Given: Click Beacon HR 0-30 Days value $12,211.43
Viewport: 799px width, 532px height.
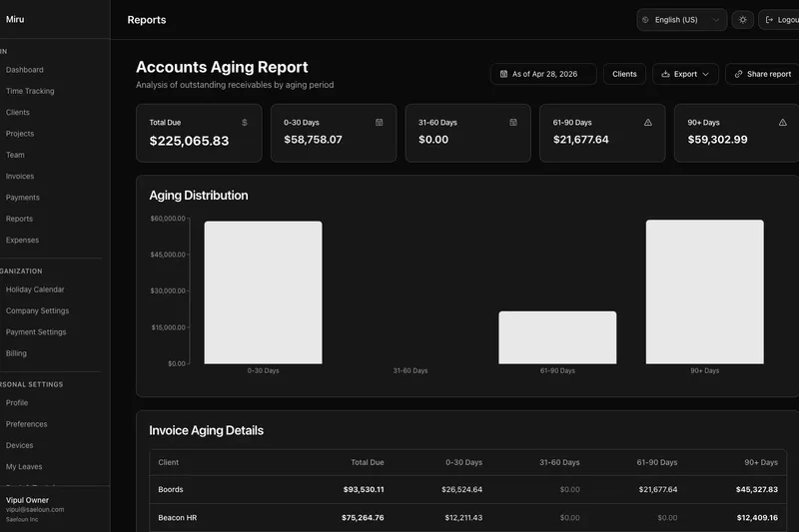Looking at the screenshot, I should [463, 518].
